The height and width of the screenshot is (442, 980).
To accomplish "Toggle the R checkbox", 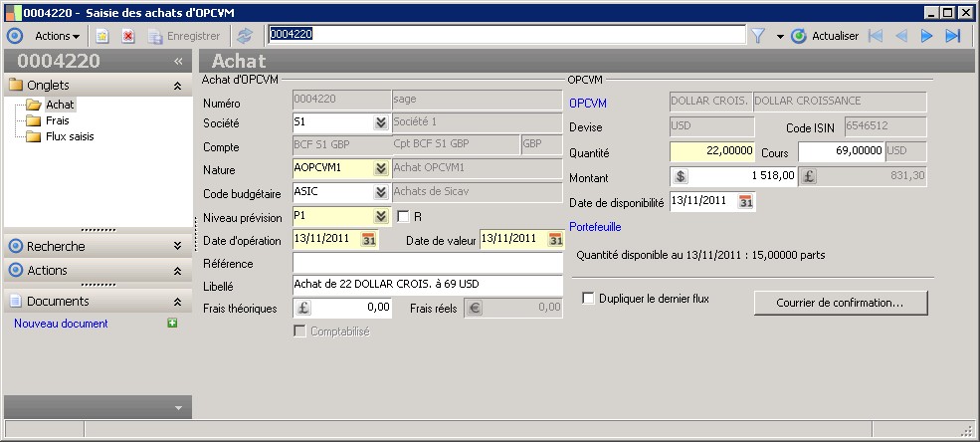I will click(403, 217).
